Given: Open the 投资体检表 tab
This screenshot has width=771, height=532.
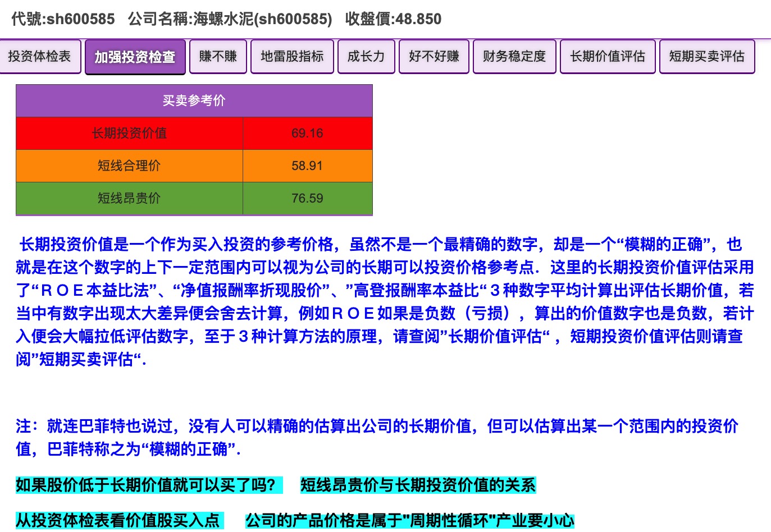Looking at the screenshot, I should coord(40,56).
